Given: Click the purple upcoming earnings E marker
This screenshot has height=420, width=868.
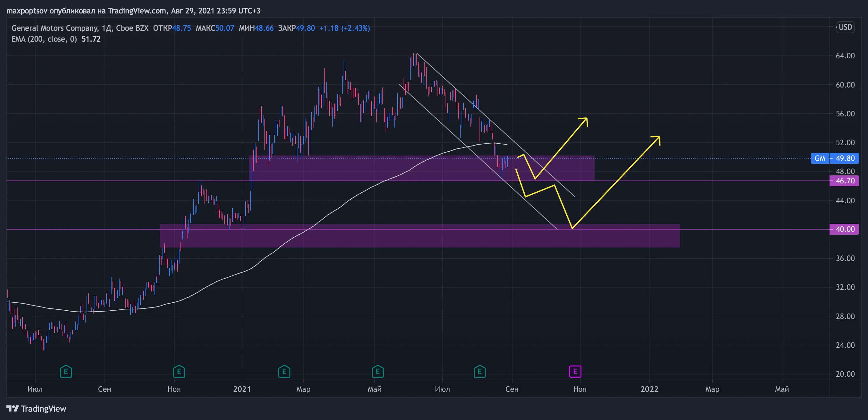Looking at the screenshot, I should [575, 372].
